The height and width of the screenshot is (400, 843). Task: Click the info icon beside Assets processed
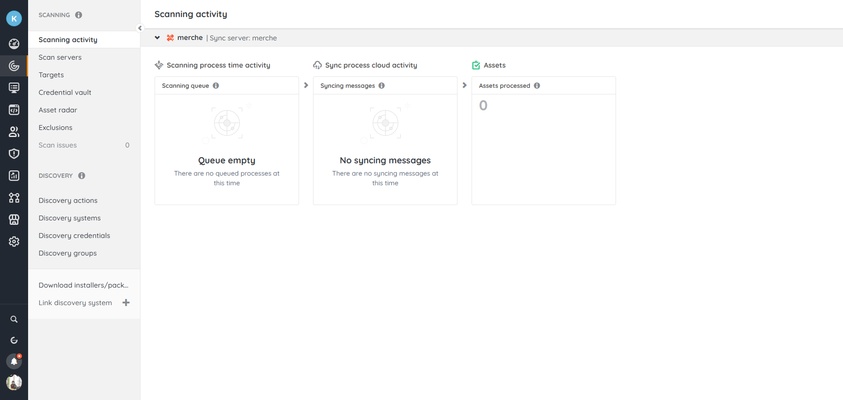point(537,85)
